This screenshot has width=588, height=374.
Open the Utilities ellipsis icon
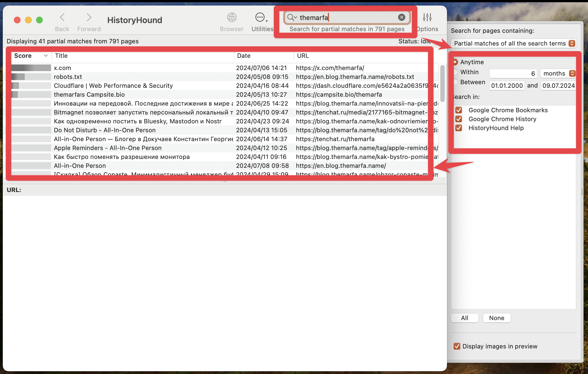click(260, 18)
